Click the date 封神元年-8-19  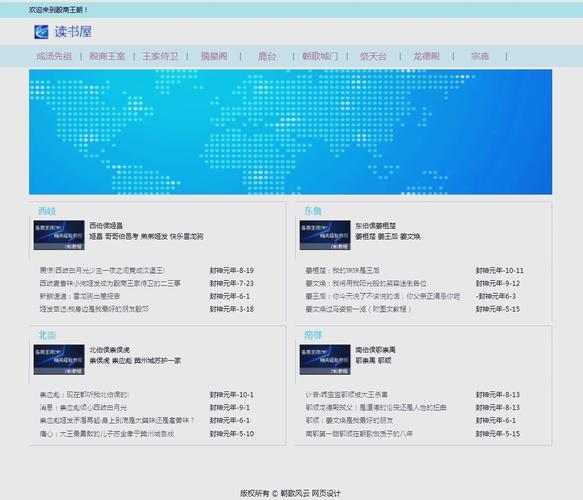(232, 270)
